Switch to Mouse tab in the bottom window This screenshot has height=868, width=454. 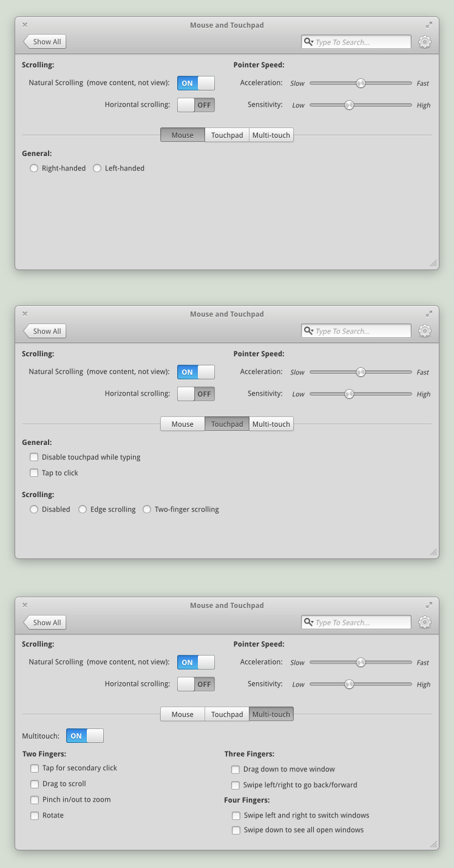pos(183,714)
